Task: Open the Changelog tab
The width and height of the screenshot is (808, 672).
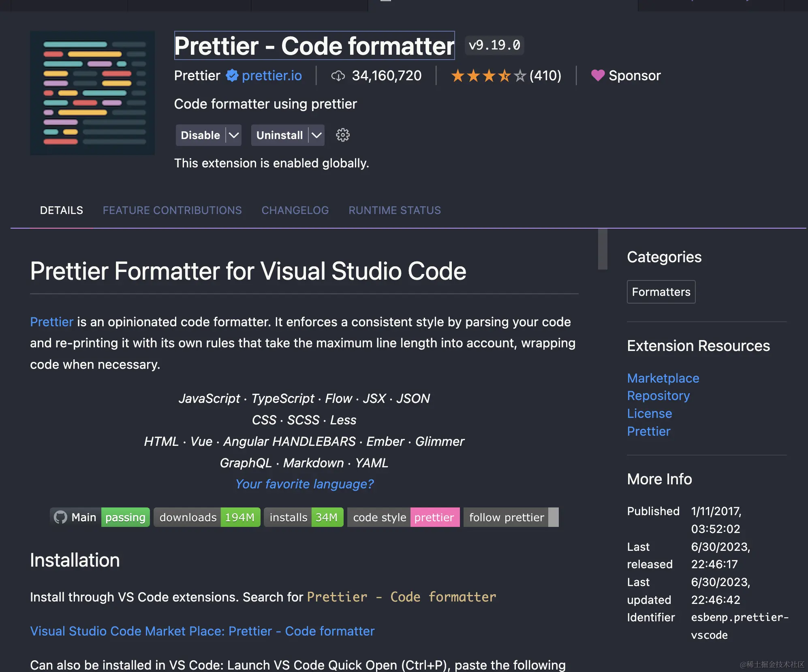Action: pyautogui.click(x=295, y=210)
